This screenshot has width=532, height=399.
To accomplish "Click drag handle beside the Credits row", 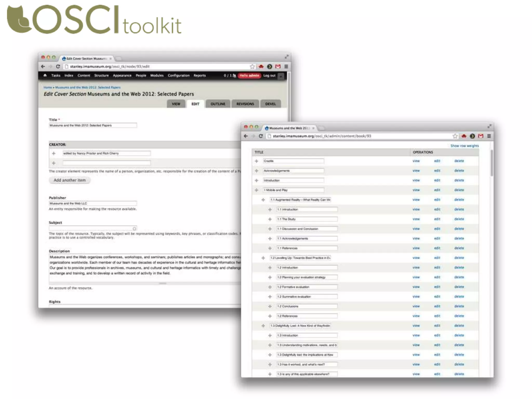I will [x=256, y=161].
